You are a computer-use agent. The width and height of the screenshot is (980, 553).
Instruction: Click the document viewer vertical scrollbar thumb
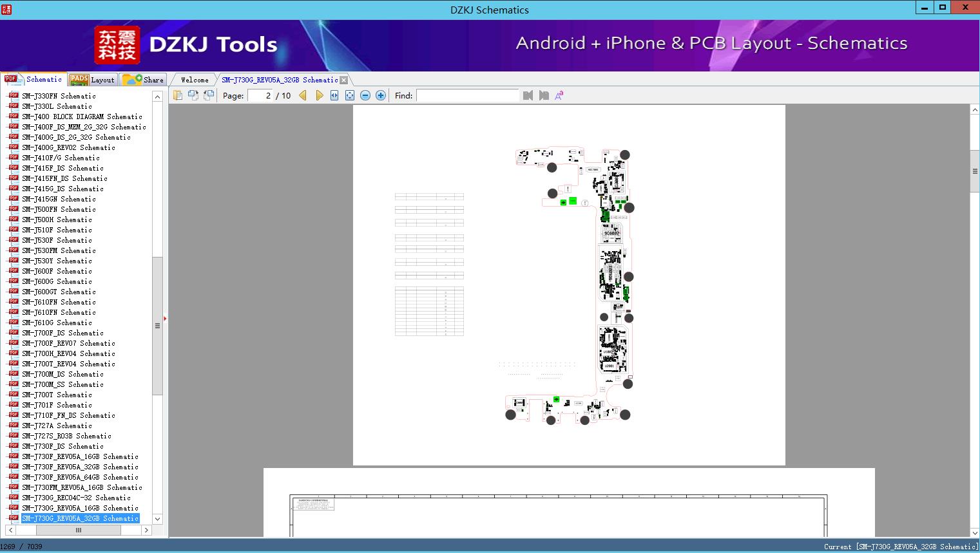coord(975,171)
